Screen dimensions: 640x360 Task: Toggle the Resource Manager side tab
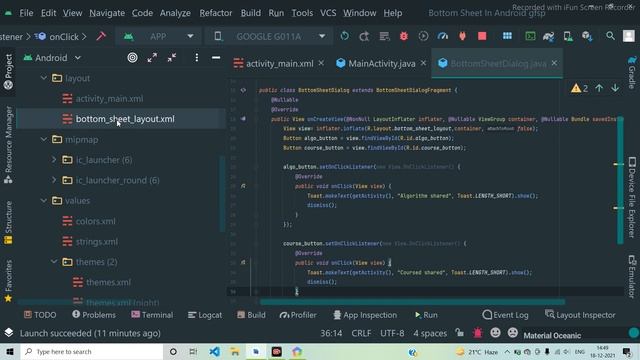pos(8,144)
